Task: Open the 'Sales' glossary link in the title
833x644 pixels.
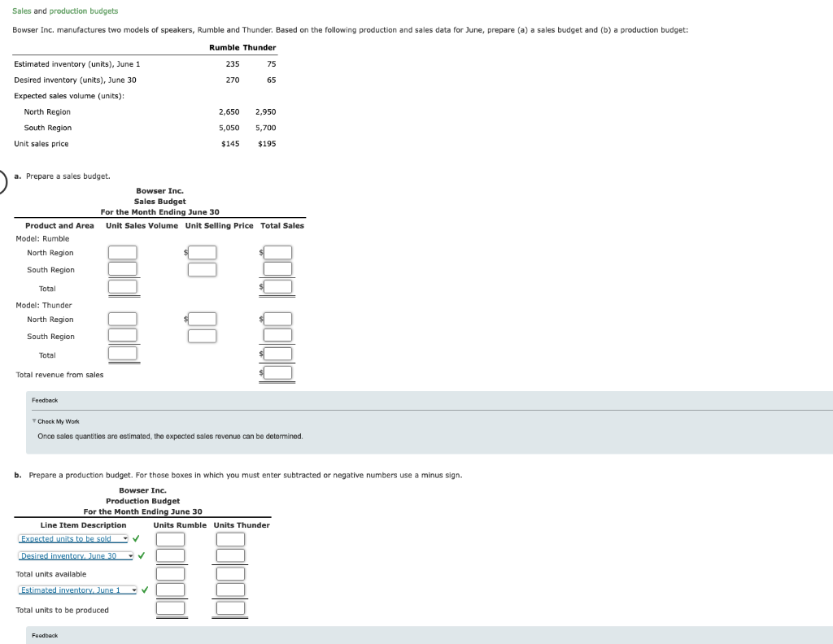Action: [x=22, y=11]
